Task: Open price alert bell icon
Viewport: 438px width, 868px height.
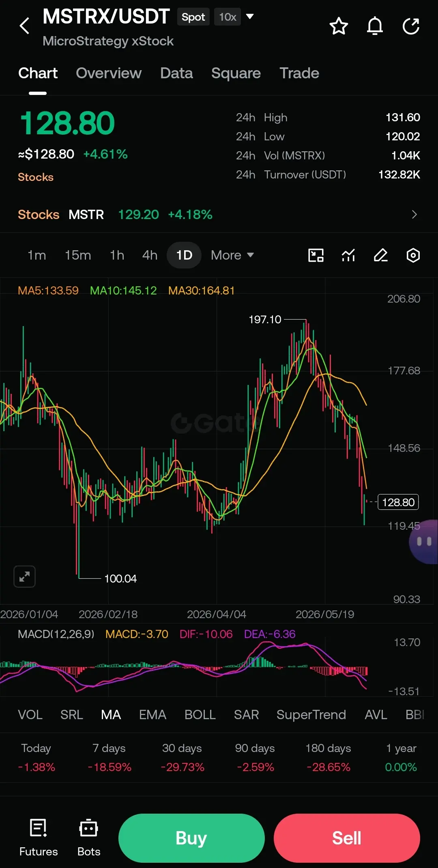Action: [375, 26]
